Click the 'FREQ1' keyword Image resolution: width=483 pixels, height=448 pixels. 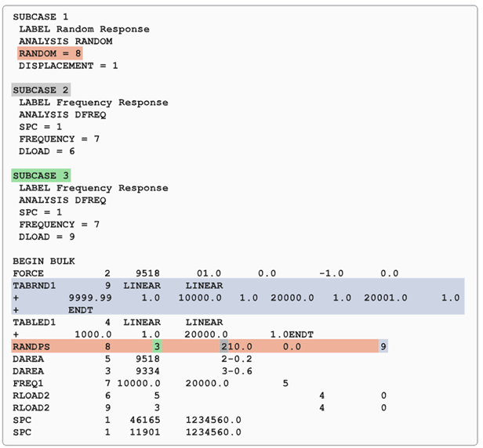point(28,384)
